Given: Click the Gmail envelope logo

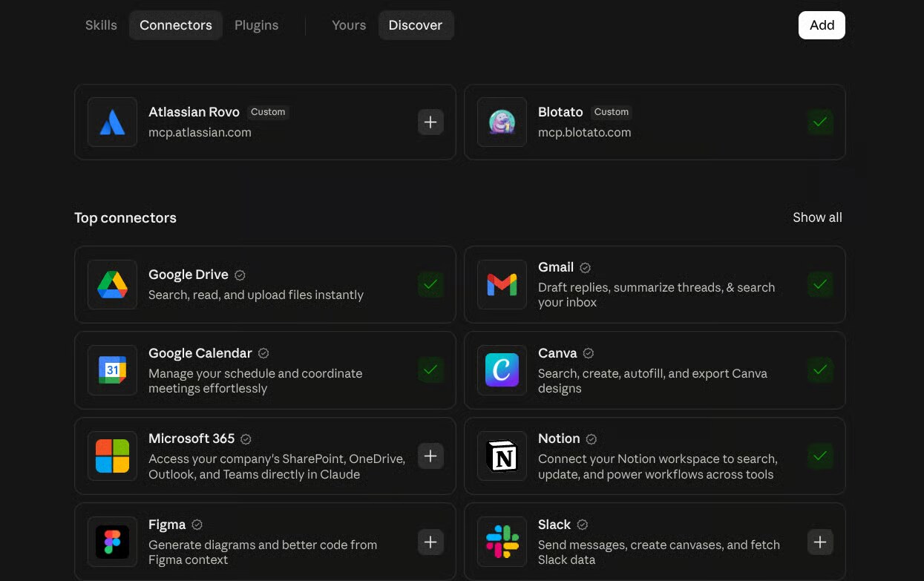Looking at the screenshot, I should 502,284.
